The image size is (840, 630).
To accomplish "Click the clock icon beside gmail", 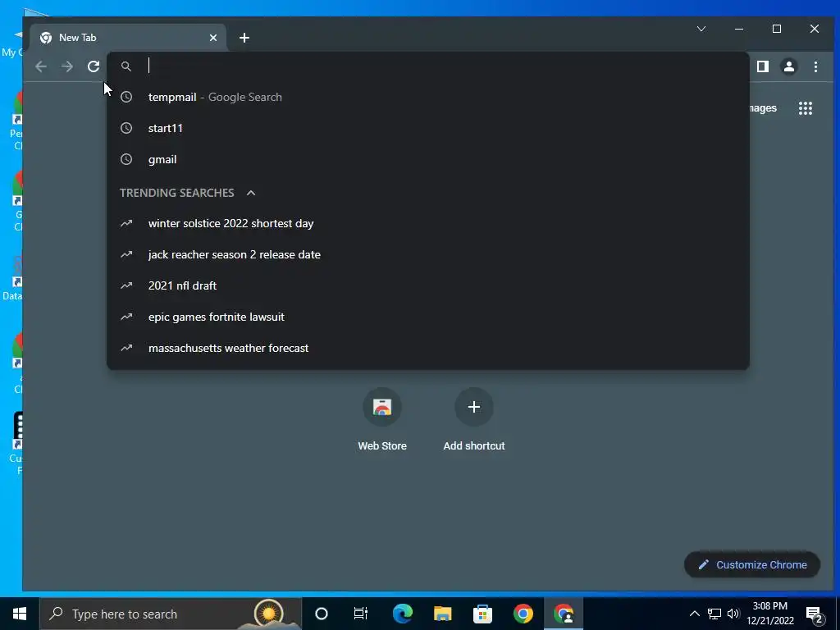I will pos(126,159).
